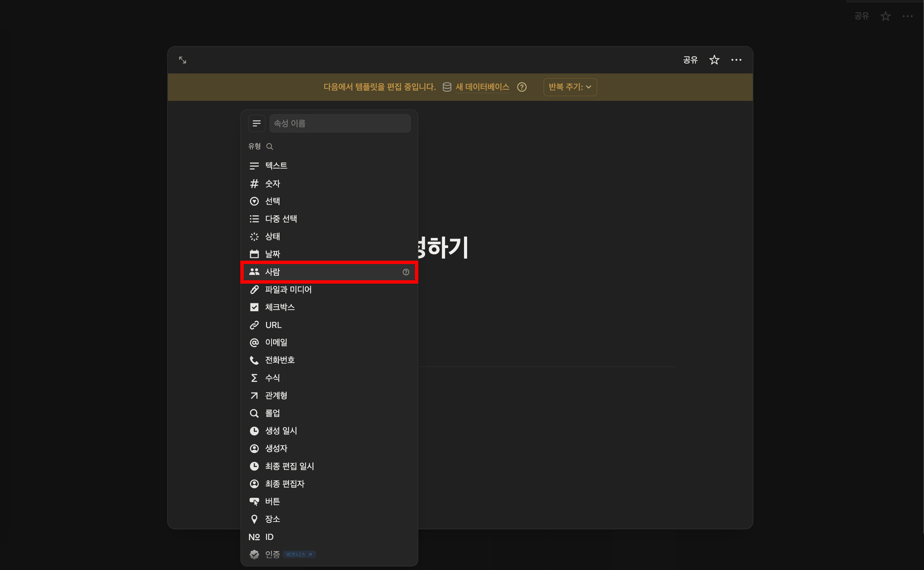924x570 pixels.
Task: Select the 상태 property type
Action: click(x=272, y=236)
